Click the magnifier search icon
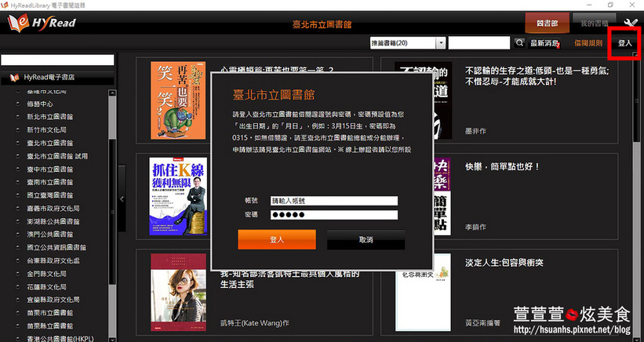Viewport: 644px width, 342px height. click(519, 43)
